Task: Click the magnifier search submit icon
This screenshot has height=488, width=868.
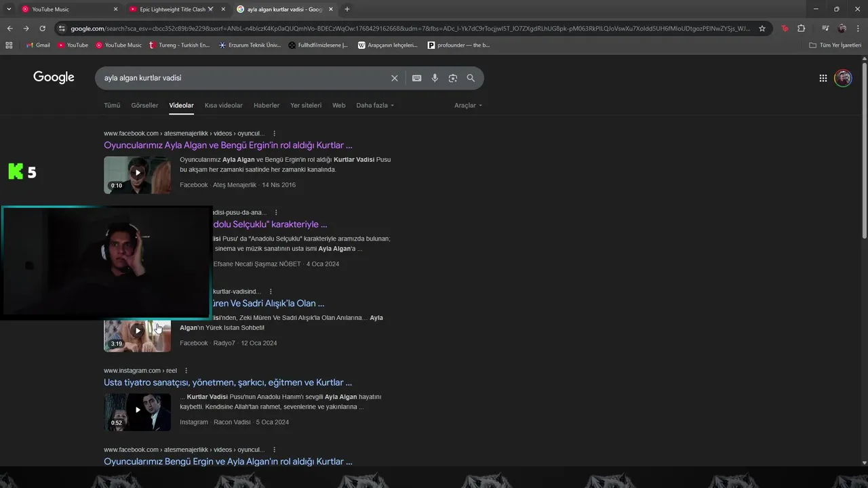Action: (471, 78)
